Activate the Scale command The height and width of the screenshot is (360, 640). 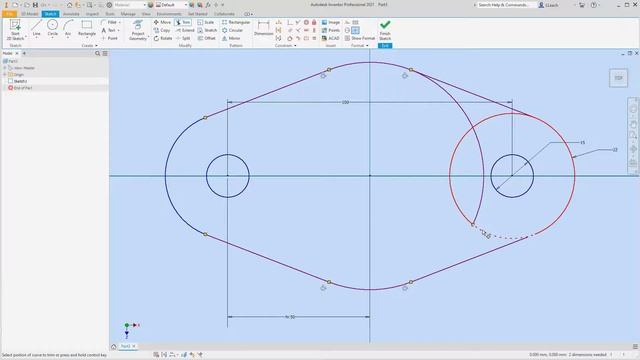[x=206, y=22]
